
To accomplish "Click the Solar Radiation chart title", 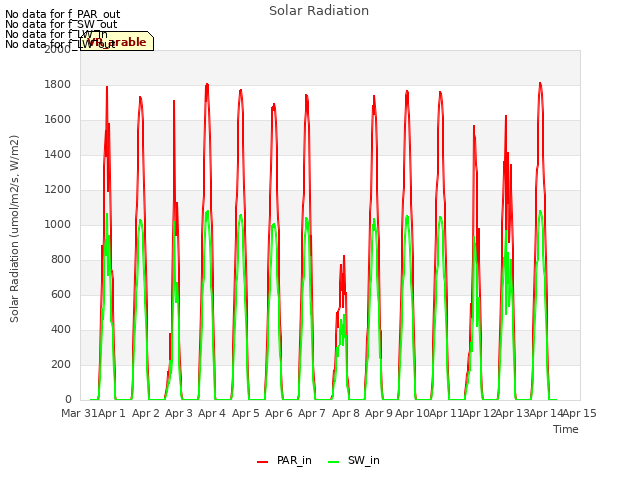I will tap(319, 11).
